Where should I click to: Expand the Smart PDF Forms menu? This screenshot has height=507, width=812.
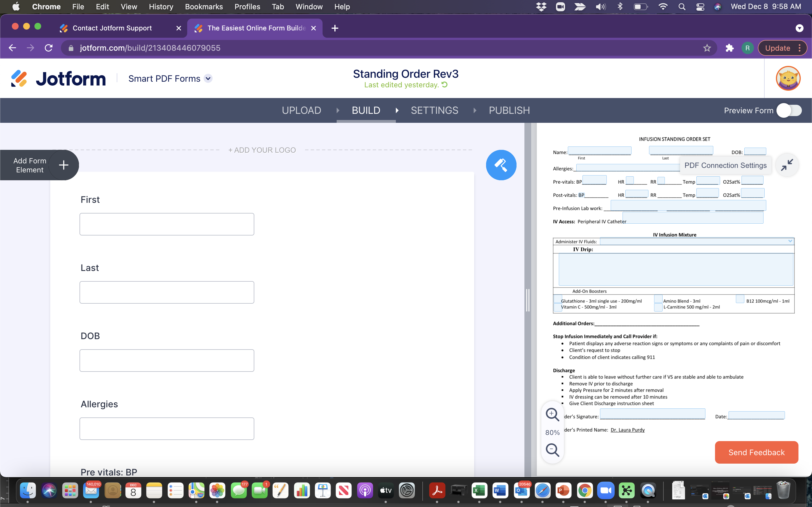(x=209, y=78)
